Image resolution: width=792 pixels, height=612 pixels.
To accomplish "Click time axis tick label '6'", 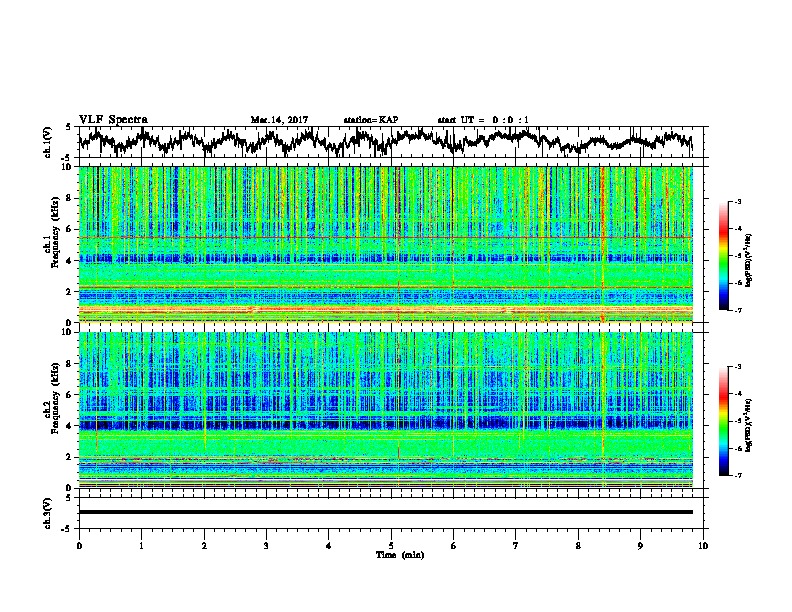I will pos(454,546).
